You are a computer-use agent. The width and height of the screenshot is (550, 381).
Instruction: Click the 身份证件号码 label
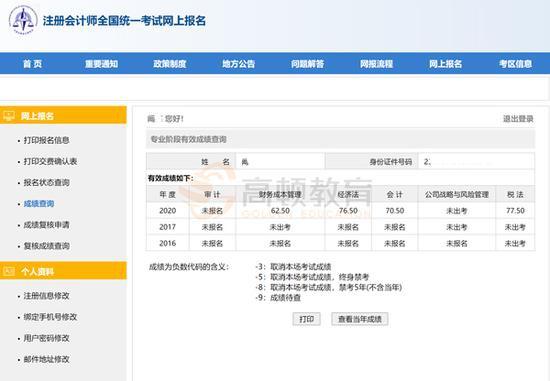[391, 162]
